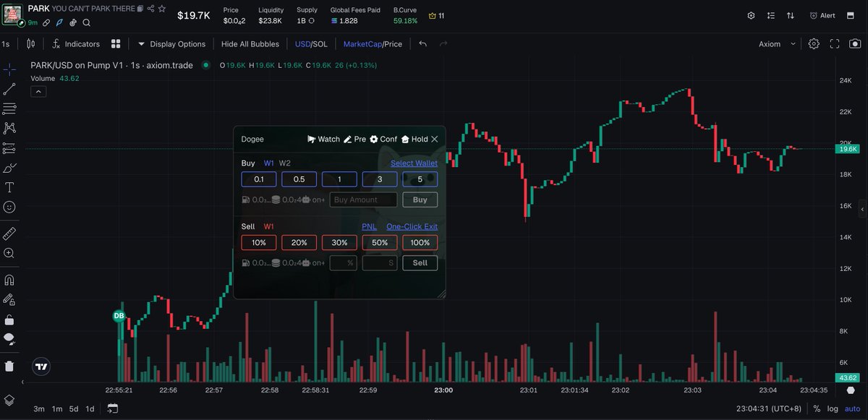Screen dimensions: 868x420
Task: Click the redo arrow
Action: point(443,44)
